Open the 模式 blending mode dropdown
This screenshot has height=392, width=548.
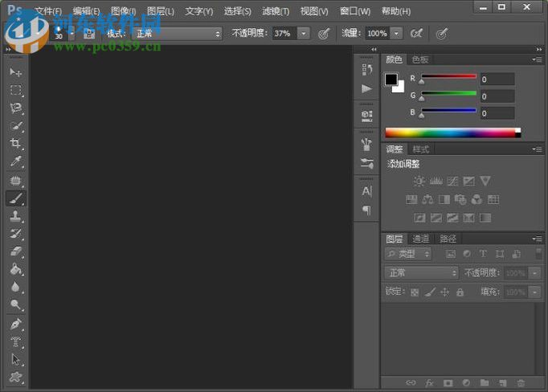(176, 34)
